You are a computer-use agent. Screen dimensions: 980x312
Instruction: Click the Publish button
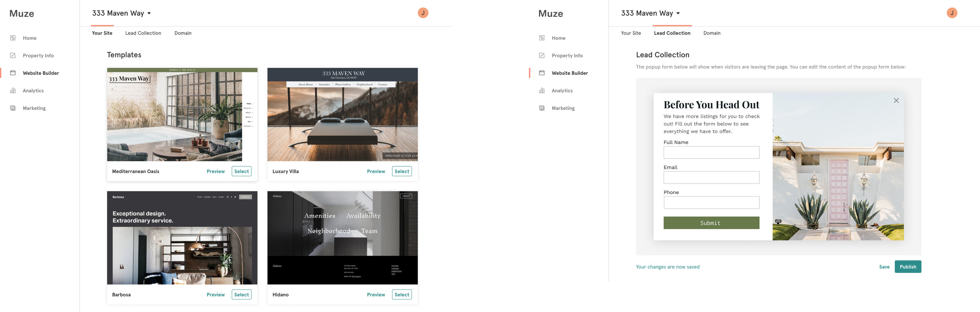[908, 267]
